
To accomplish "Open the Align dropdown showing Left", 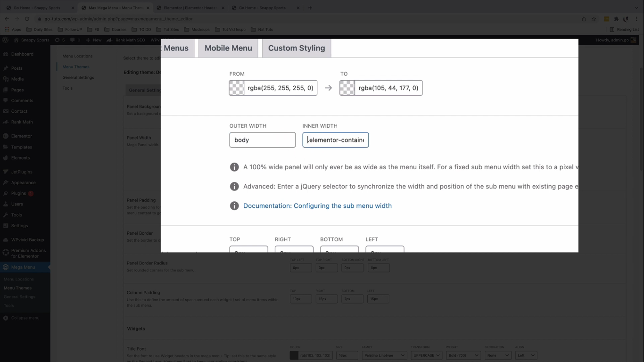I will tap(526, 355).
